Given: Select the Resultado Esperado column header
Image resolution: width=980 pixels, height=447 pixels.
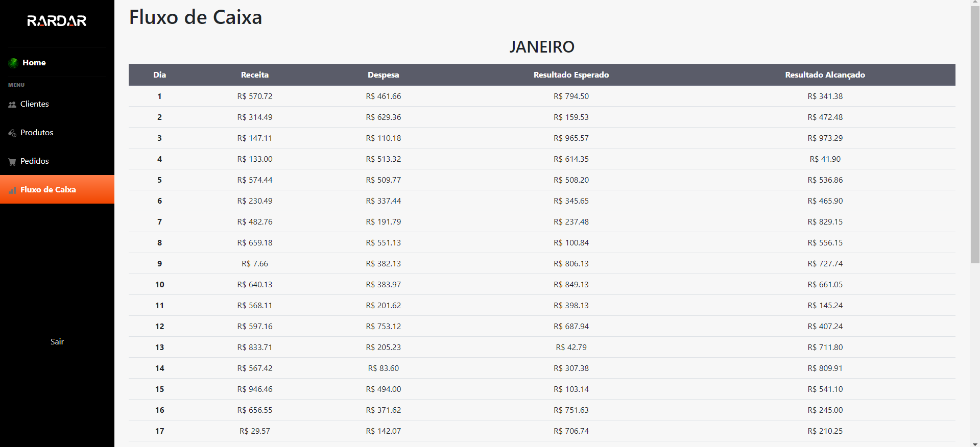Looking at the screenshot, I should click(571, 74).
